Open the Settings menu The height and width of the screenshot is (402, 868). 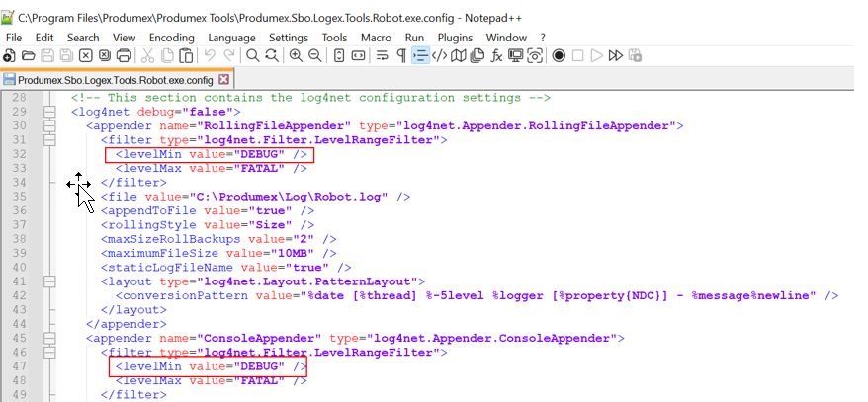(289, 38)
